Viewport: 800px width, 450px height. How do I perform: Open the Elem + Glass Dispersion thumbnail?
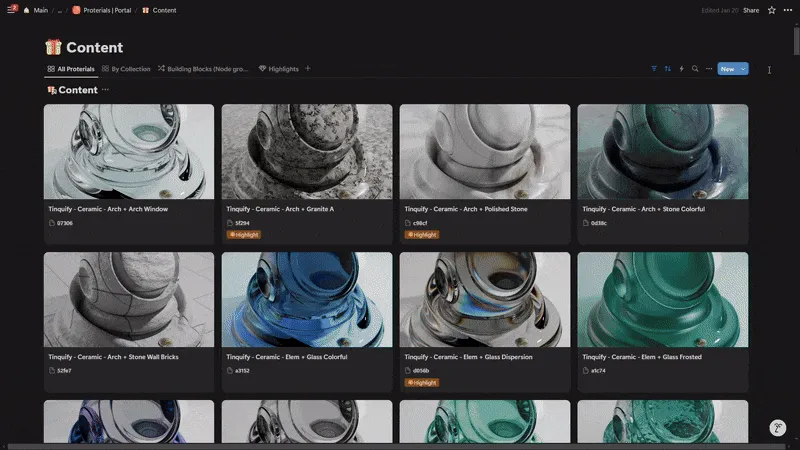(x=485, y=299)
